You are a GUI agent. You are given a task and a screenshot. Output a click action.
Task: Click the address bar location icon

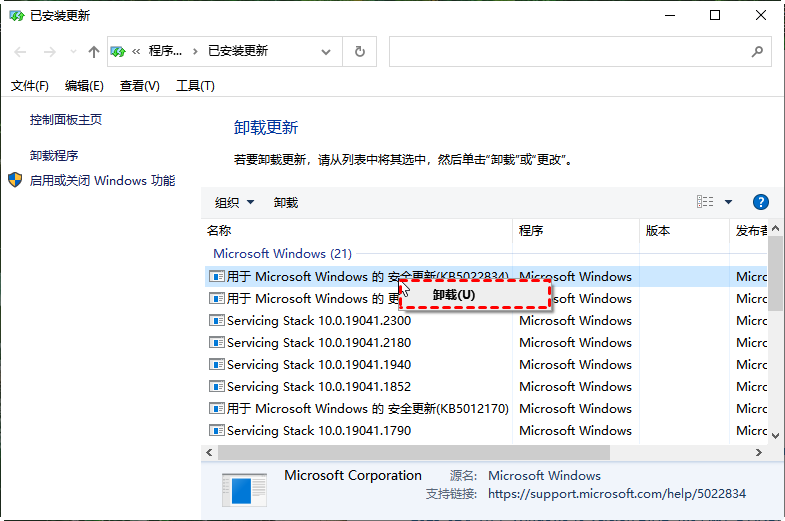click(x=118, y=52)
